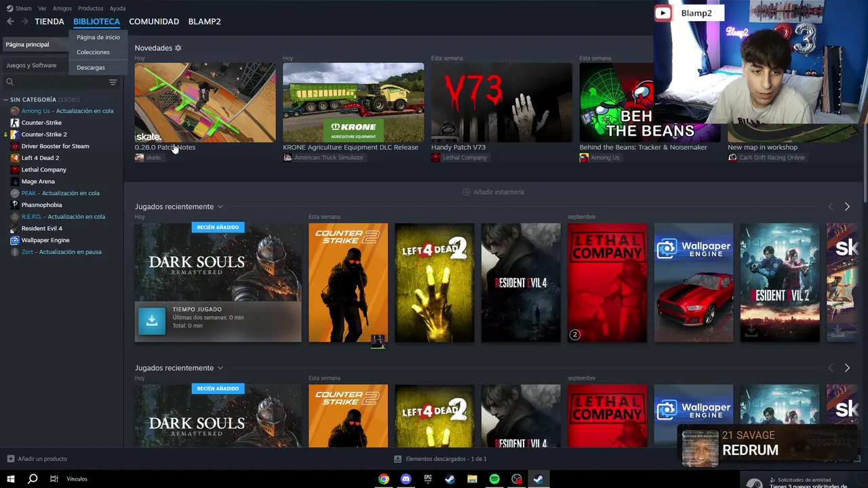The height and width of the screenshot is (488, 868).
Task: Go to the TIENDA tab
Action: [50, 22]
